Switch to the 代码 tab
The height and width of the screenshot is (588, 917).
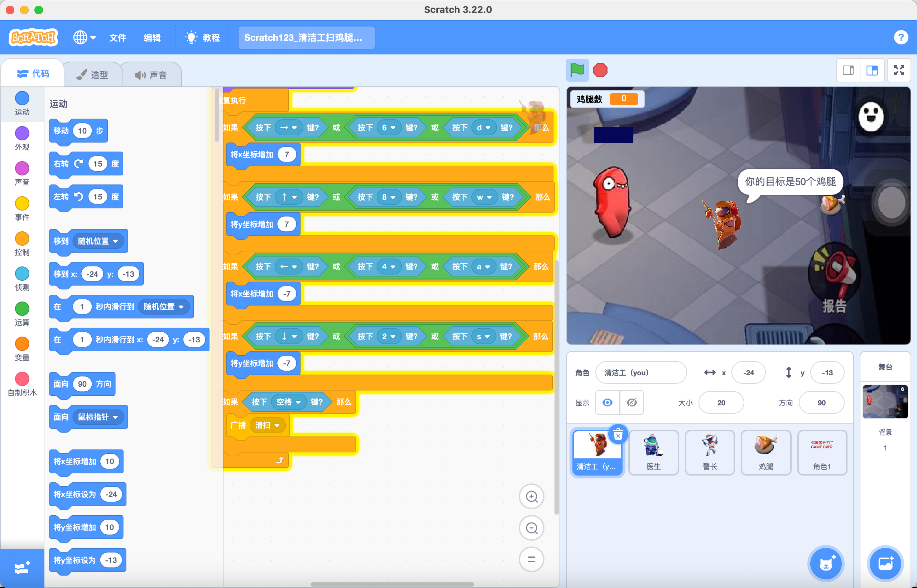[x=33, y=73]
